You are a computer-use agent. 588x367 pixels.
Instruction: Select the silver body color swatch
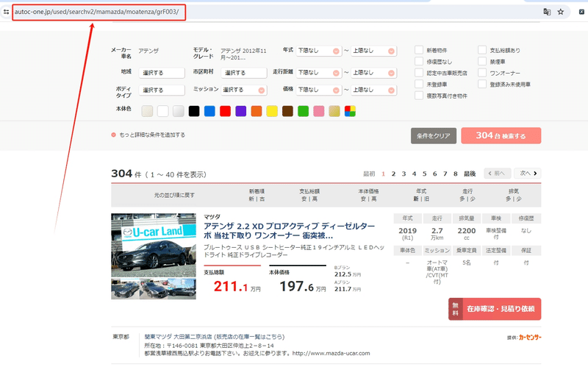[x=179, y=111]
